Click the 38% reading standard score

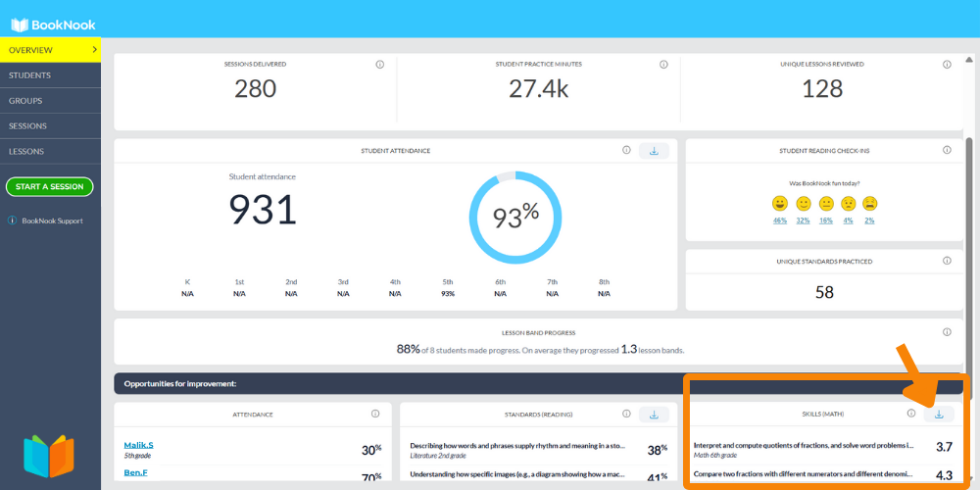click(657, 449)
